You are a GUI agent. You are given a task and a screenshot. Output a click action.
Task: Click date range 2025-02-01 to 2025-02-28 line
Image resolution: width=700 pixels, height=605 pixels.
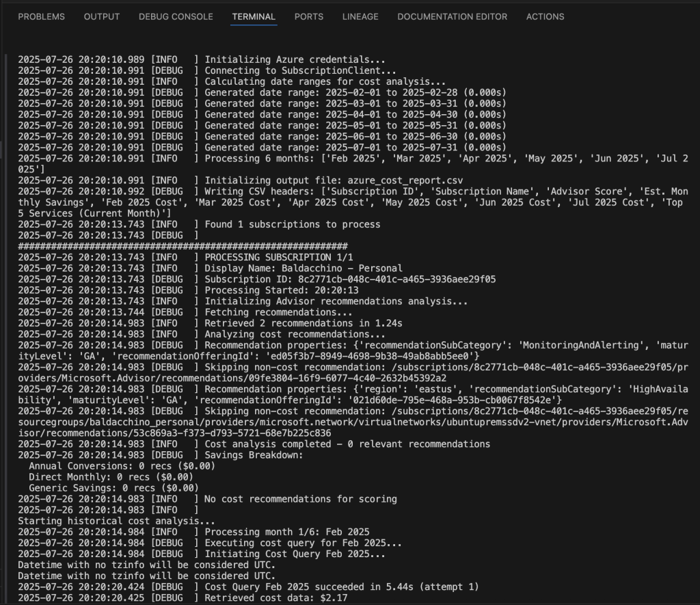click(x=262, y=92)
